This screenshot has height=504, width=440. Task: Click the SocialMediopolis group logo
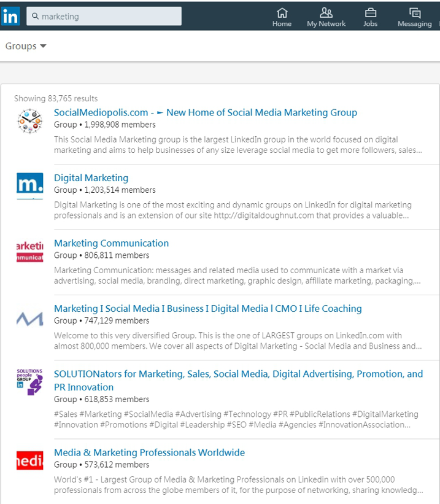pos(29,121)
